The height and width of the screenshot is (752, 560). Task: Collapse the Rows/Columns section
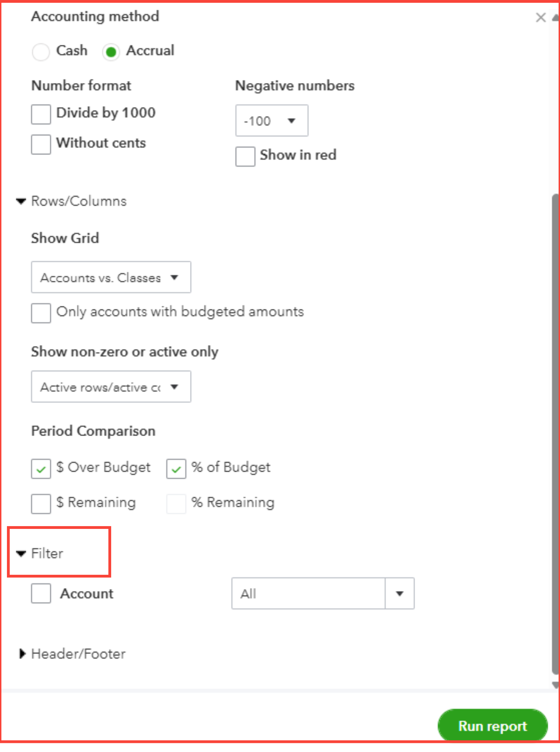tap(22, 201)
